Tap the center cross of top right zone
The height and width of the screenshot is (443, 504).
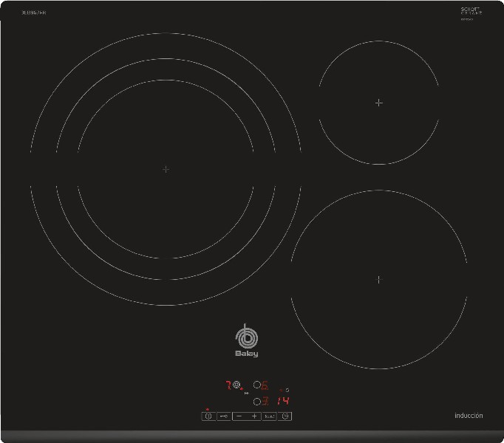(x=379, y=103)
